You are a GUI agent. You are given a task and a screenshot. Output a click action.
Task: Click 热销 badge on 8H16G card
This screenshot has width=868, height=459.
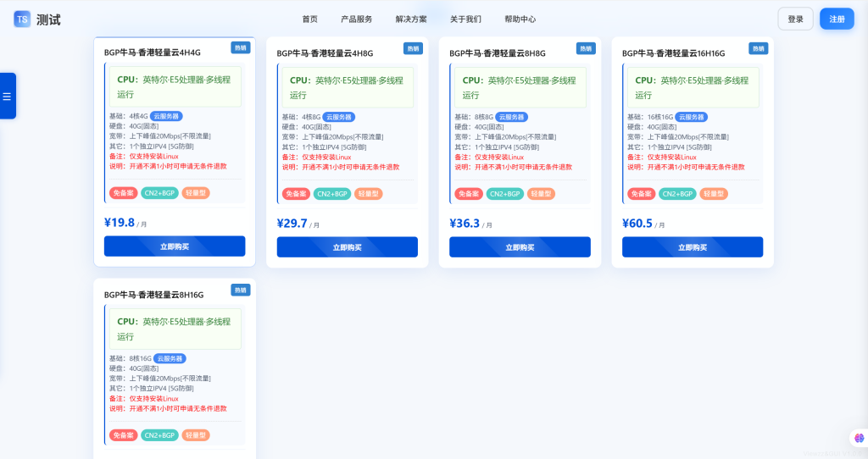tap(240, 290)
